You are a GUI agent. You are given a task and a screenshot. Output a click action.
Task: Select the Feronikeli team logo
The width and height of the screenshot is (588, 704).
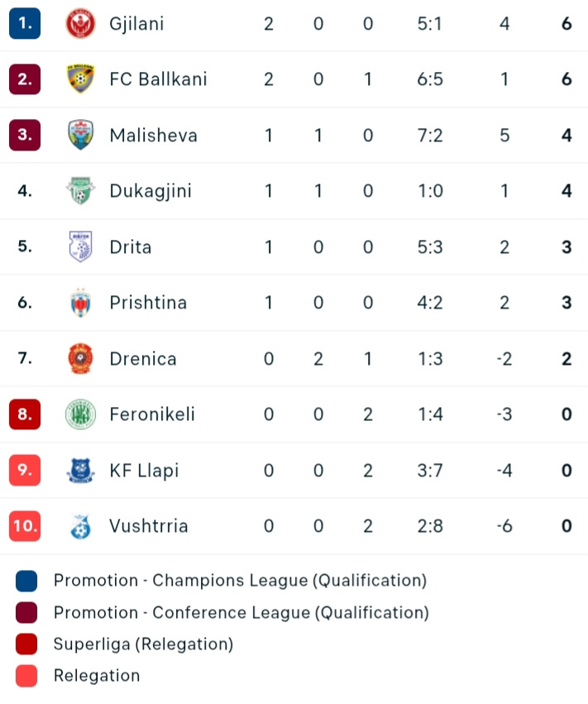click(80, 414)
